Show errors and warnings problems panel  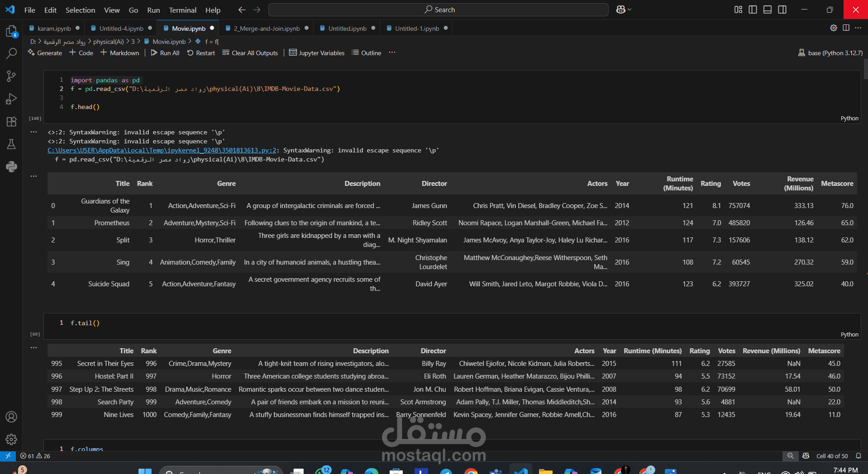pyautogui.click(x=35, y=456)
